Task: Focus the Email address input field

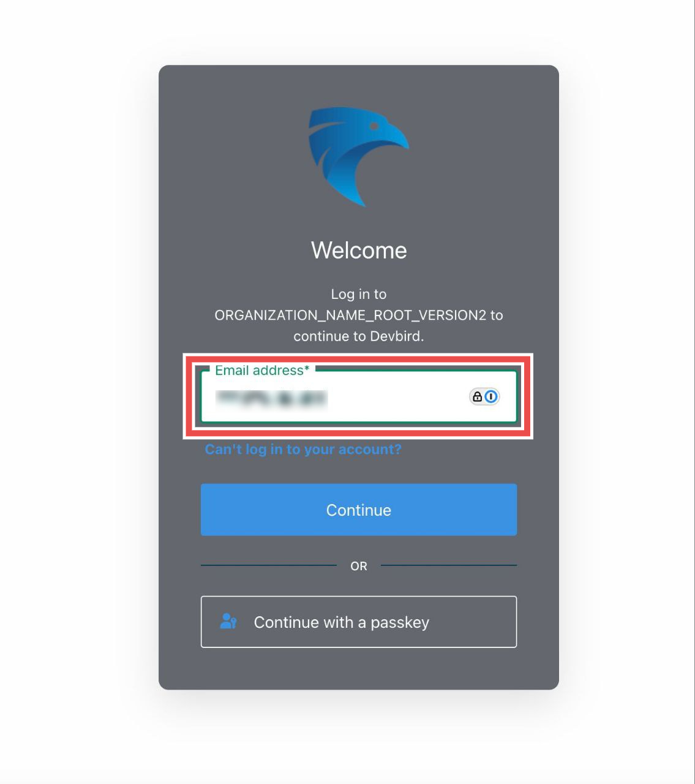Action: pyautogui.click(x=359, y=396)
